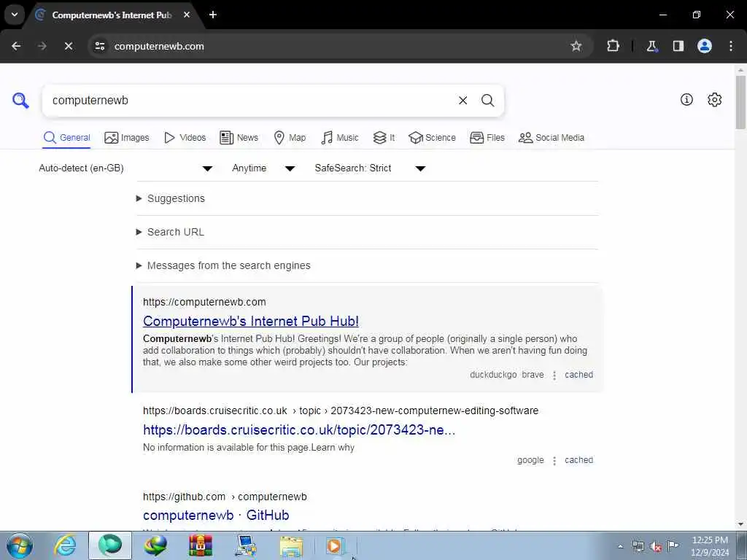Open the language Auto-detect dropdown
Image resolution: width=747 pixels, height=560 pixels.
click(125, 168)
